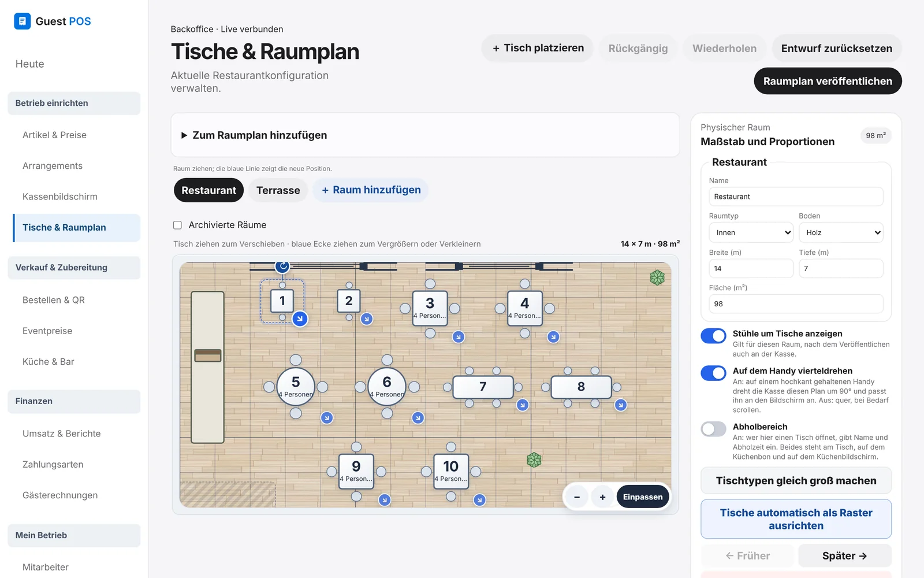
Task: Select the plant decoration near table 10
Action: tap(534, 460)
